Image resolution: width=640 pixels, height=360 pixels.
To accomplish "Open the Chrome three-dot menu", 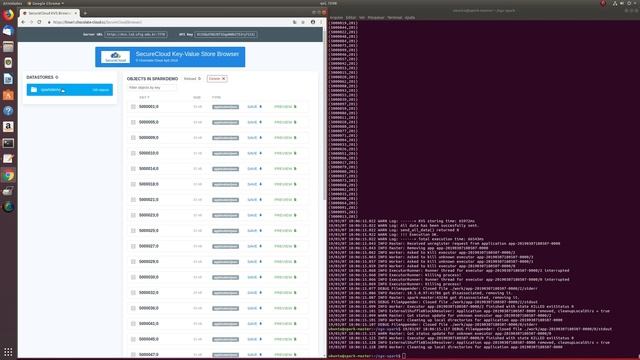I will coord(321,22).
